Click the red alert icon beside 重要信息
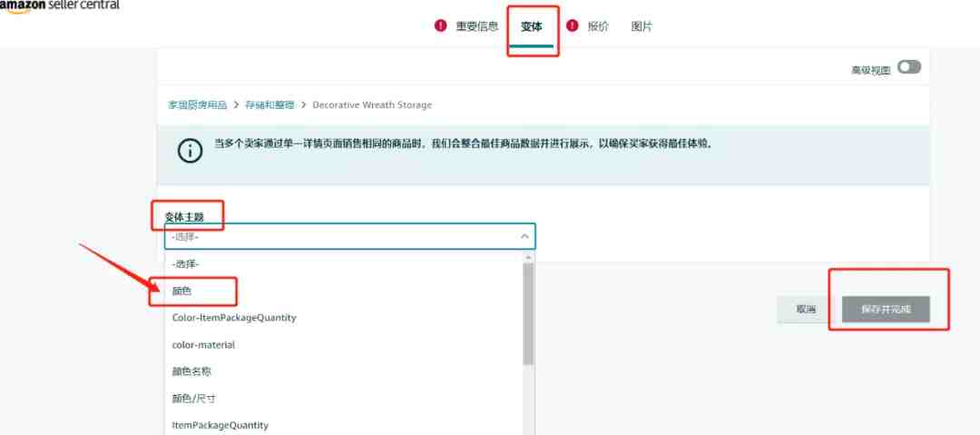The width and height of the screenshot is (980, 435). (x=441, y=25)
